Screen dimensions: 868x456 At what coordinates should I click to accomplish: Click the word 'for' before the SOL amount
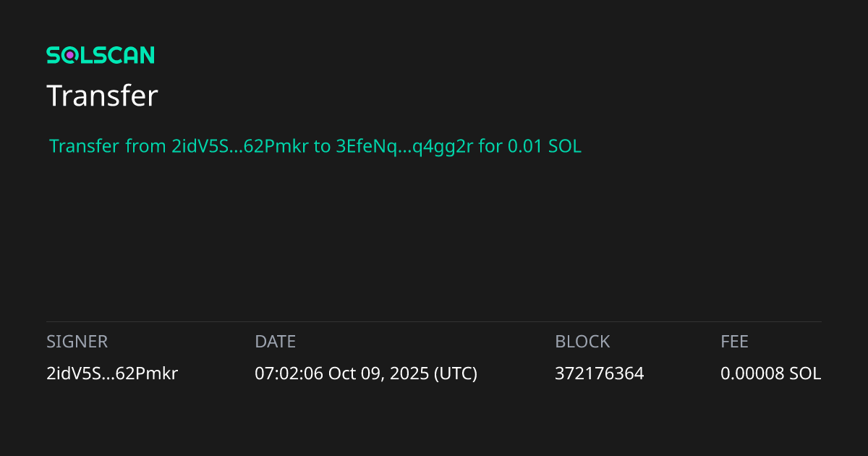490,147
